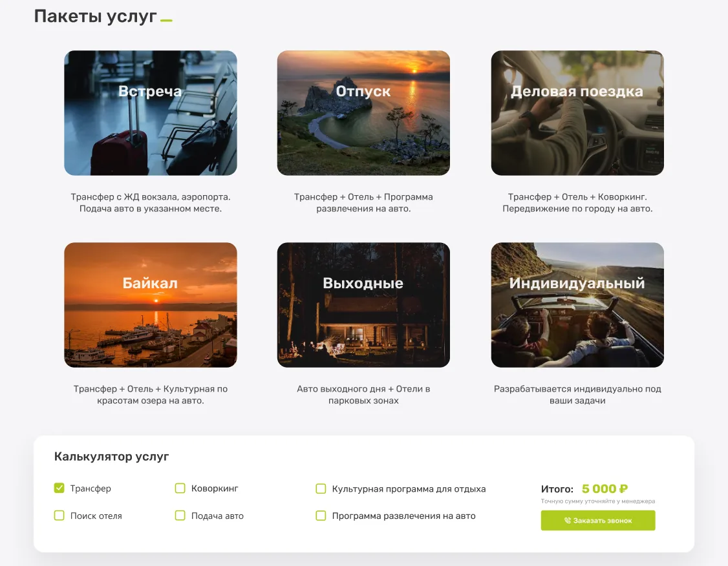Select Культурная программа для отдыха checkbox
Screen dimensions: 728x566
click(x=321, y=488)
